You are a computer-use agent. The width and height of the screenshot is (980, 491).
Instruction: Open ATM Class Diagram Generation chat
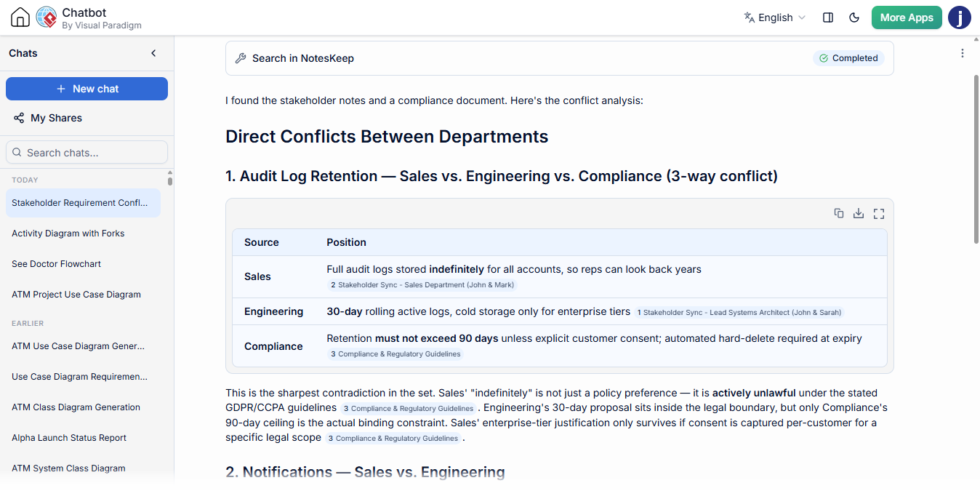(x=83, y=407)
